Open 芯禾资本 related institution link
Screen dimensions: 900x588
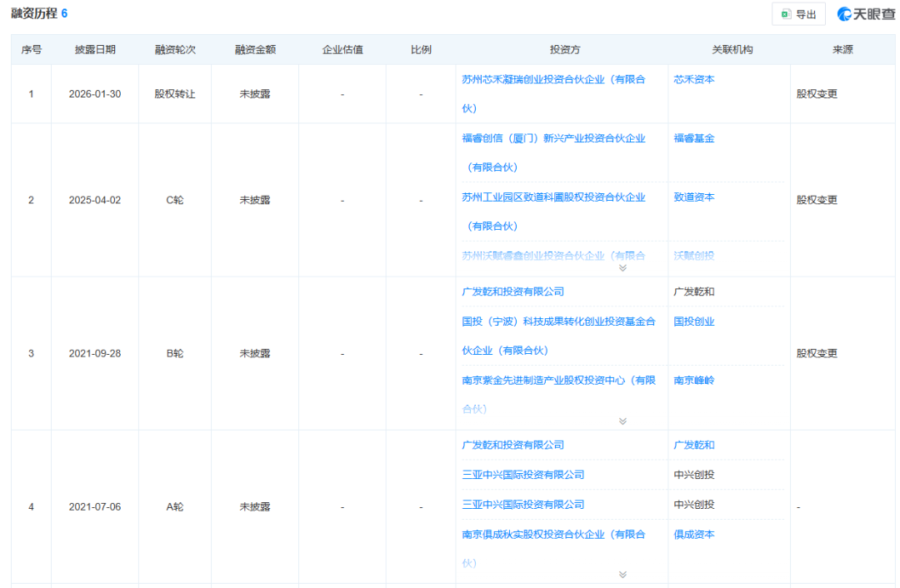[x=694, y=79]
